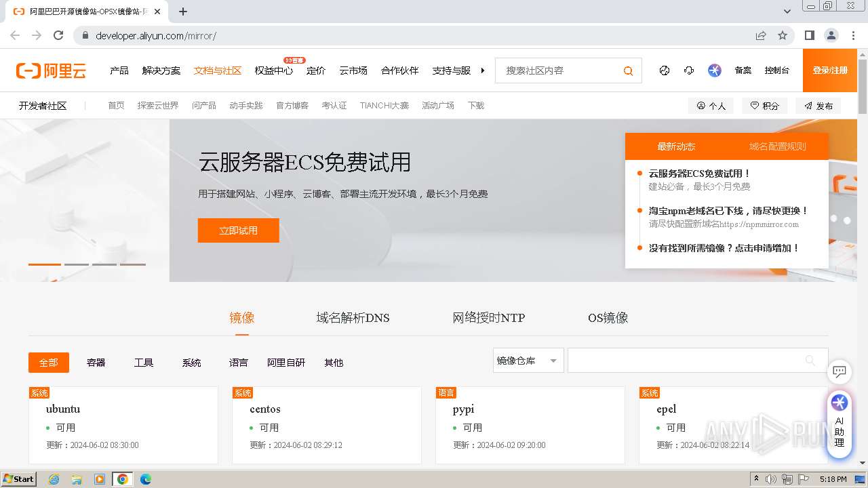This screenshot has width=868, height=488.
Task: Close the 阿里巴巴开源镜像站 tab
Action: point(157,12)
